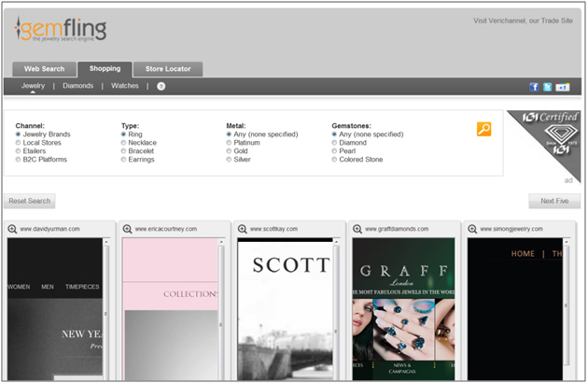
Task: Open the help question mark icon
Action: pos(161,86)
